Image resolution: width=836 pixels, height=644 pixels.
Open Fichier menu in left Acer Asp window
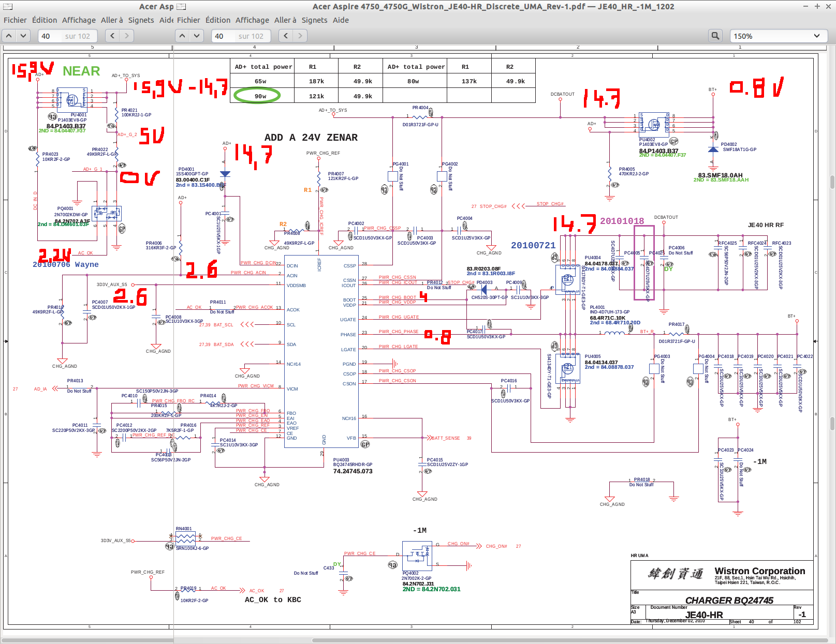[x=15, y=20]
